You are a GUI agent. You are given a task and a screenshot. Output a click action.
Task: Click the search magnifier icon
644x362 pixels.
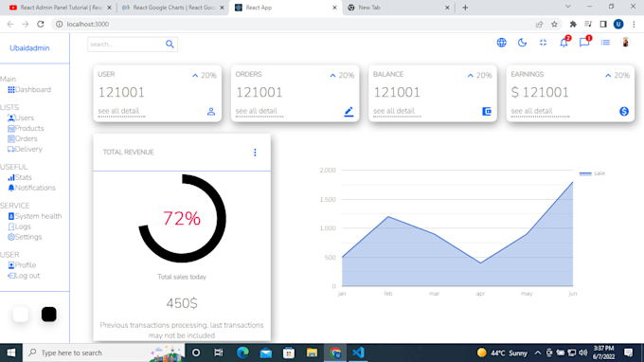[170, 44]
